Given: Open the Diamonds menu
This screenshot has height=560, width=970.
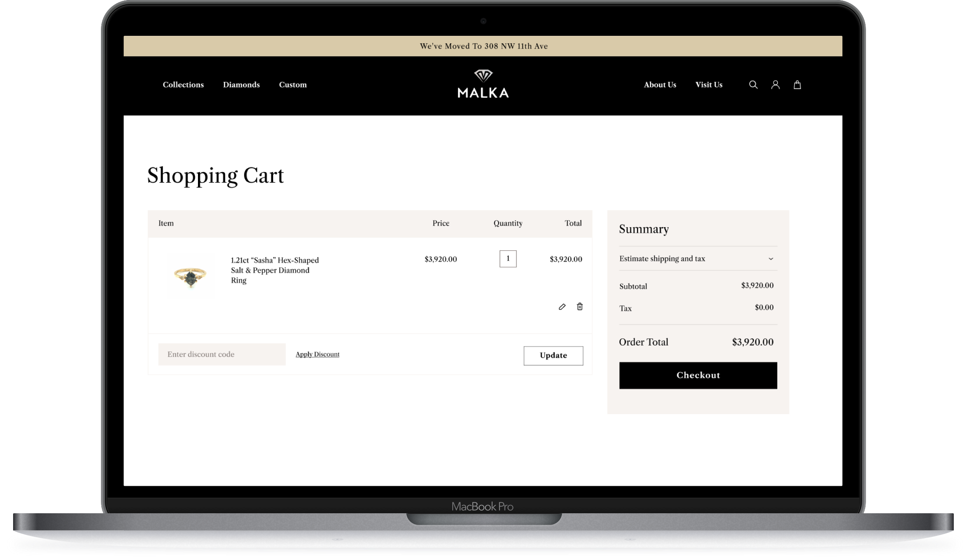Looking at the screenshot, I should pyautogui.click(x=241, y=85).
